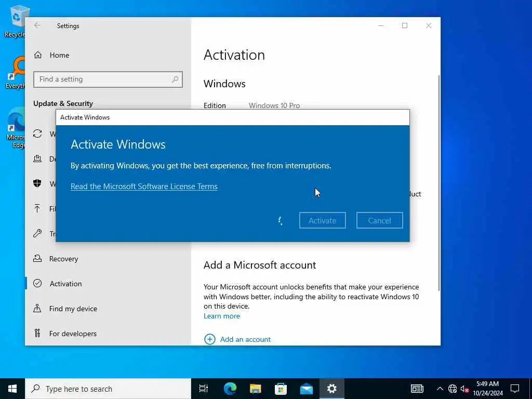
Task: Go back using Settings back arrow
Action: click(x=37, y=25)
